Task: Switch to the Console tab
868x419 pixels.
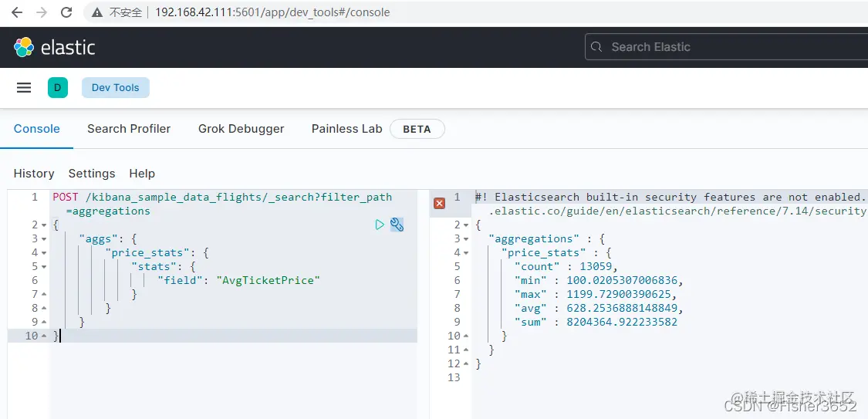Action: 36,129
